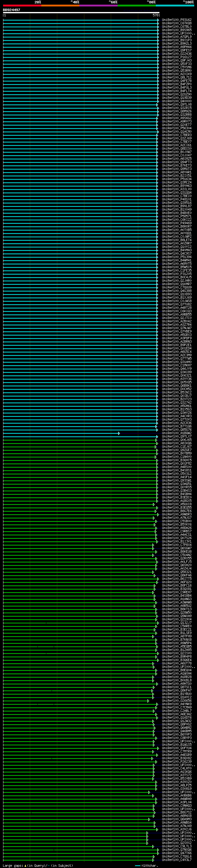Select hit label UniRef100_Q94FT3
Image resolution: width=197 pixels, height=868 pixels.
(177, 162)
